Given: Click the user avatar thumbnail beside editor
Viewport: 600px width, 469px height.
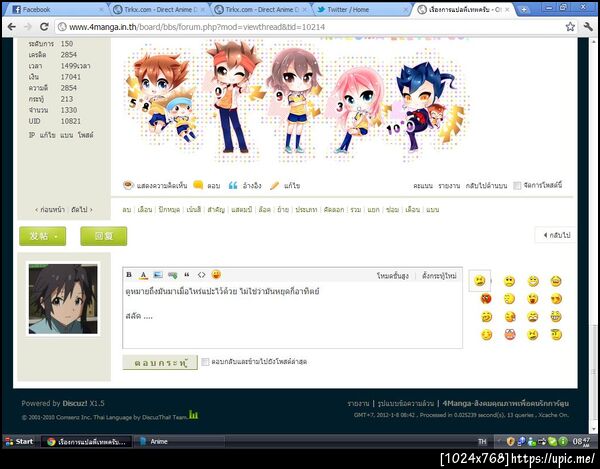Looking at the screenshot, I should (63, 299).
